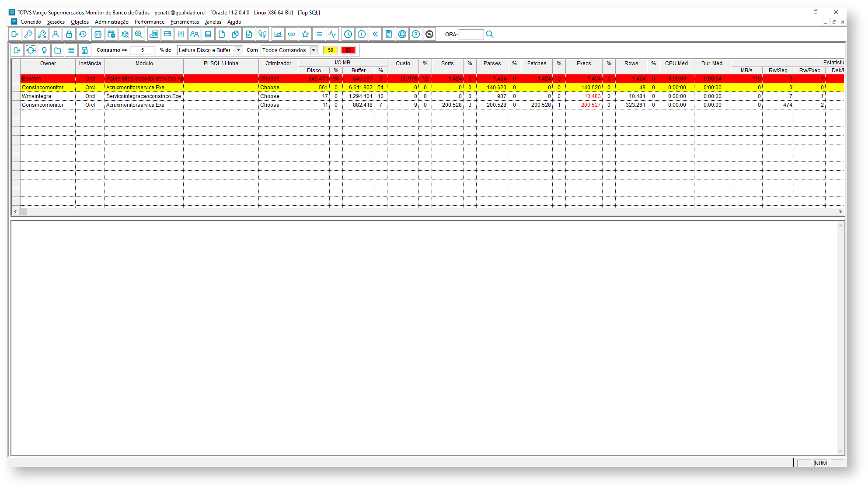Viewport: 868px width, 488px height.
Task: Click the yellow 50 threshold swatch
Action: (331, 50)
